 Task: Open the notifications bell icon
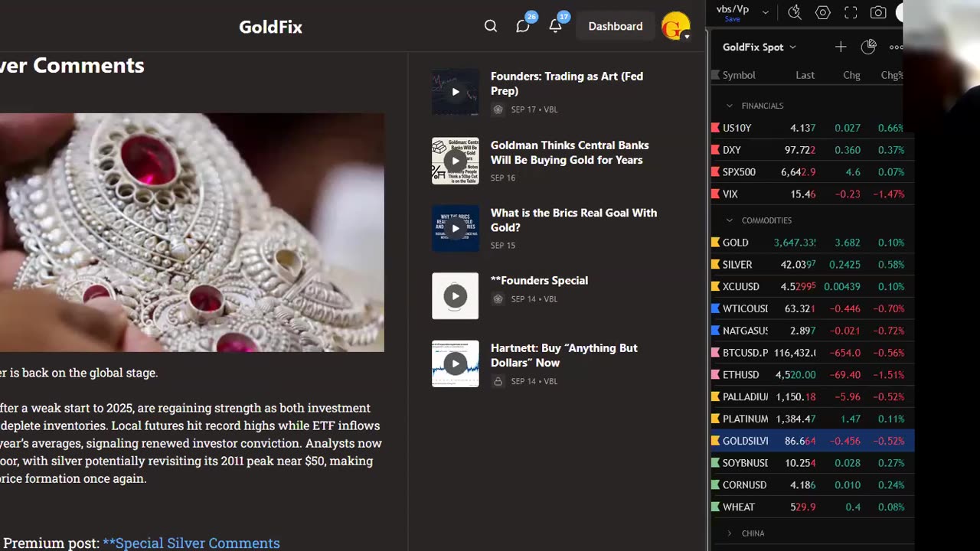pyautogui.click(x=555, y=27)
